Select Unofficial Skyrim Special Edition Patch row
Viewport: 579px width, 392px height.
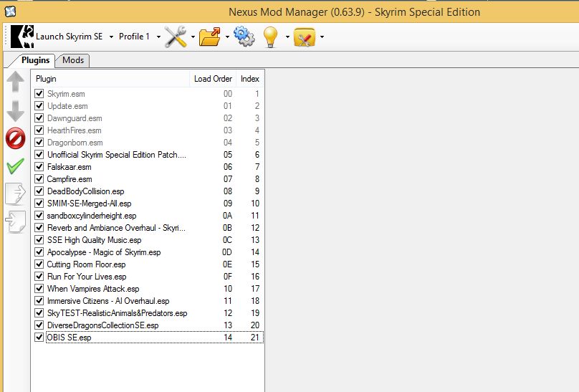point(148,155)
